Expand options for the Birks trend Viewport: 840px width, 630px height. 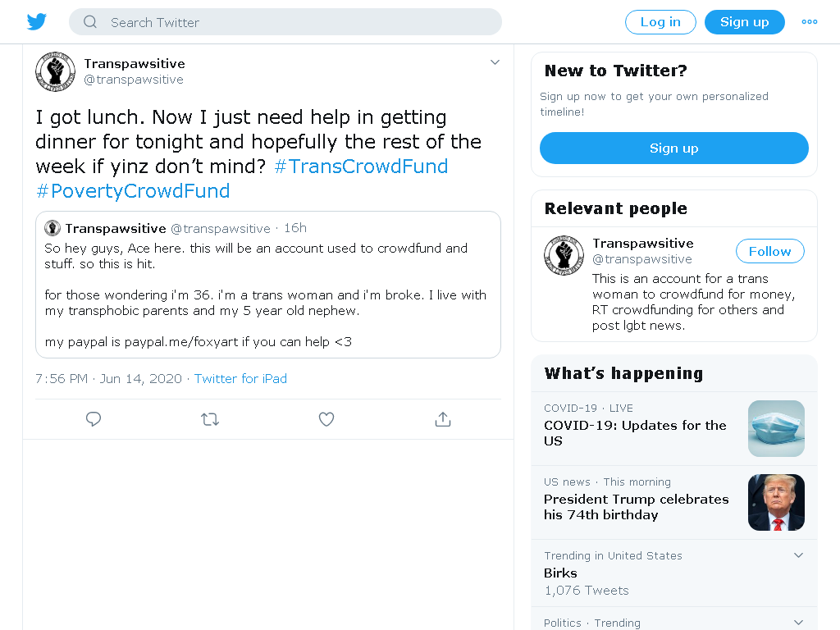(x=798, y=555)
